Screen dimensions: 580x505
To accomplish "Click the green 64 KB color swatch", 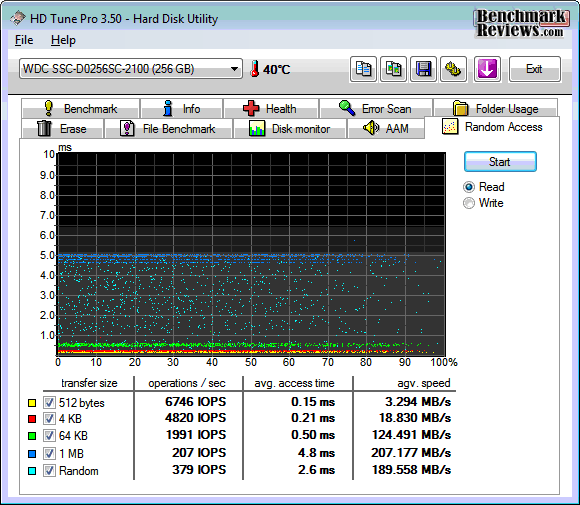I will tap(32, 436).
